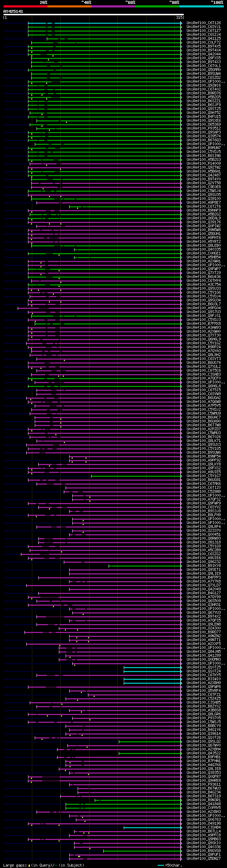The image size is (227, 868).
Task: Click the cyan alignment bar for UniRef100_C6T126
Action: click(105, 23)
